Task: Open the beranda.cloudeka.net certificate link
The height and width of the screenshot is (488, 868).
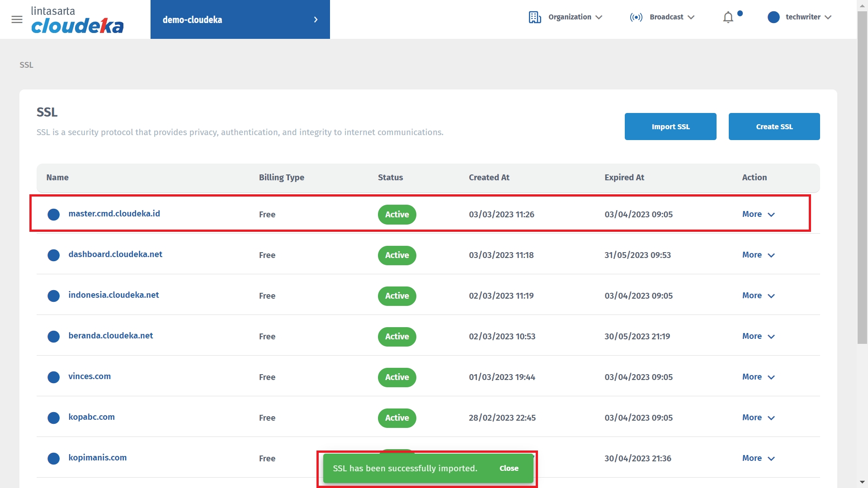Action: click(x=111, y=336)
